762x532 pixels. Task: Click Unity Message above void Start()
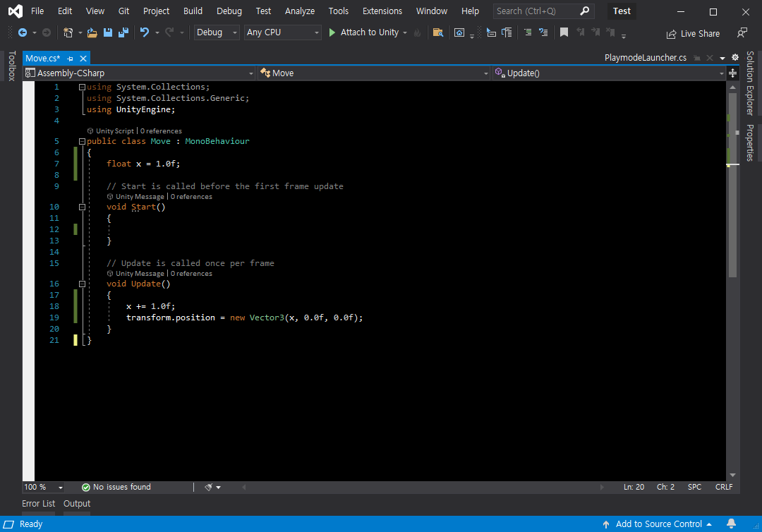(140, 197)
